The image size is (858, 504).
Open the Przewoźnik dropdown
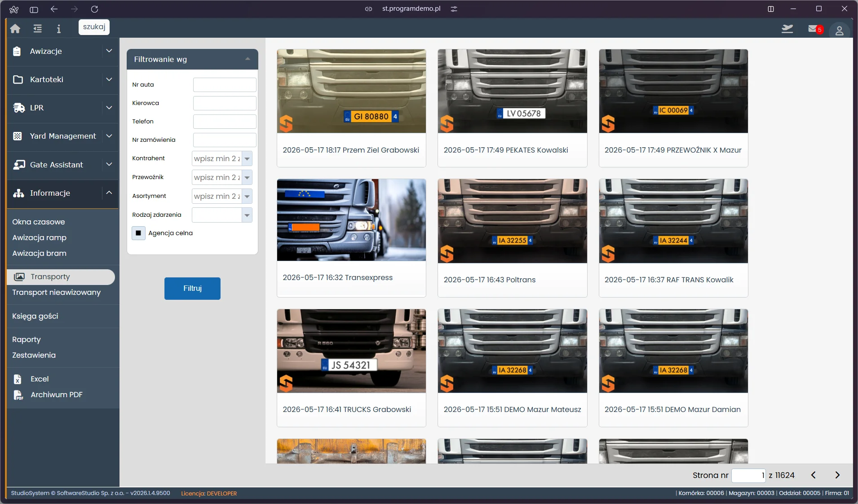(247, 177)
